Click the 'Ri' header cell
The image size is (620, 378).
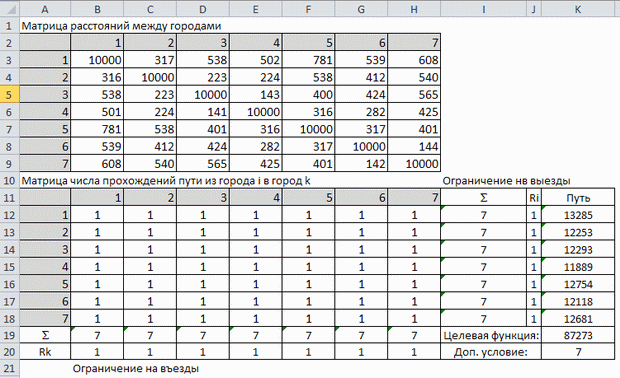point(534,198)
